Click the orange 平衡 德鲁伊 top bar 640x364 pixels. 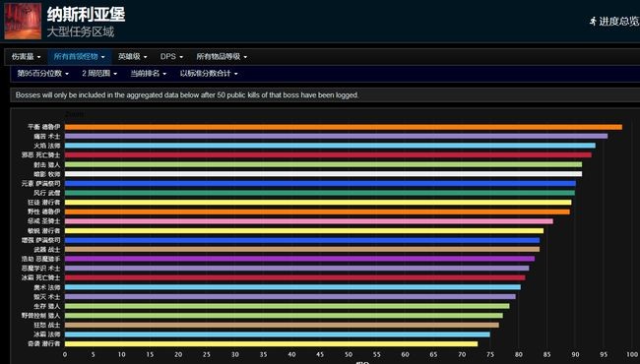point(344,127)
